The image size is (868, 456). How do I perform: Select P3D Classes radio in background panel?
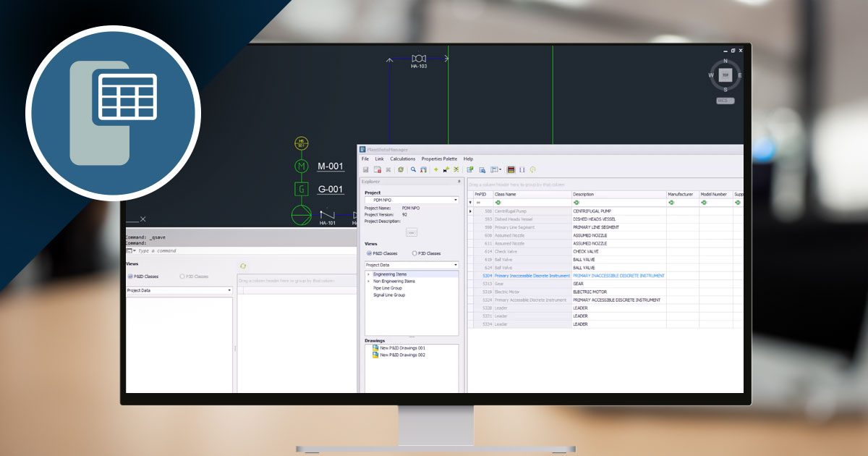click(182, 276)
